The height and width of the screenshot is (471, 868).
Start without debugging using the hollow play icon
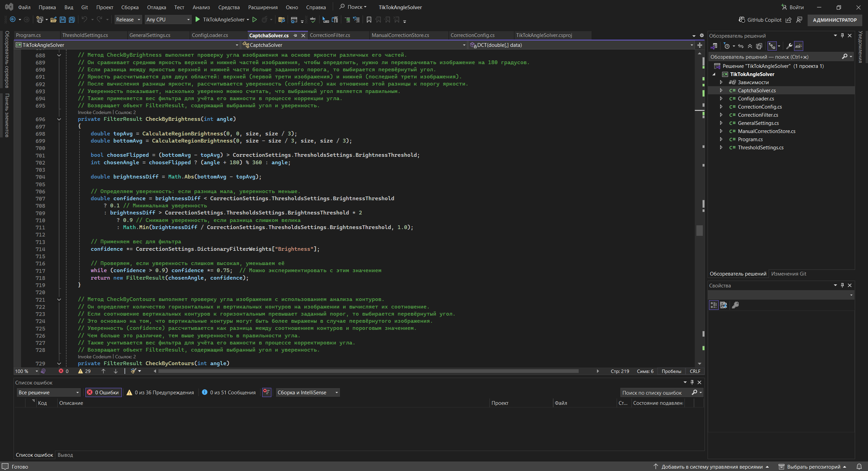coord(254,20)
